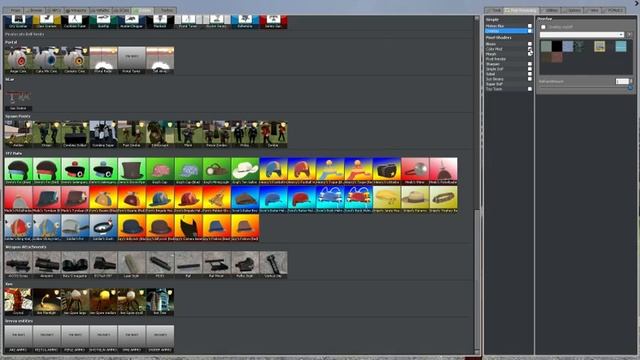
Task: Pick the black ushanka hat on blue-yellow
Action: click(387, 171)
